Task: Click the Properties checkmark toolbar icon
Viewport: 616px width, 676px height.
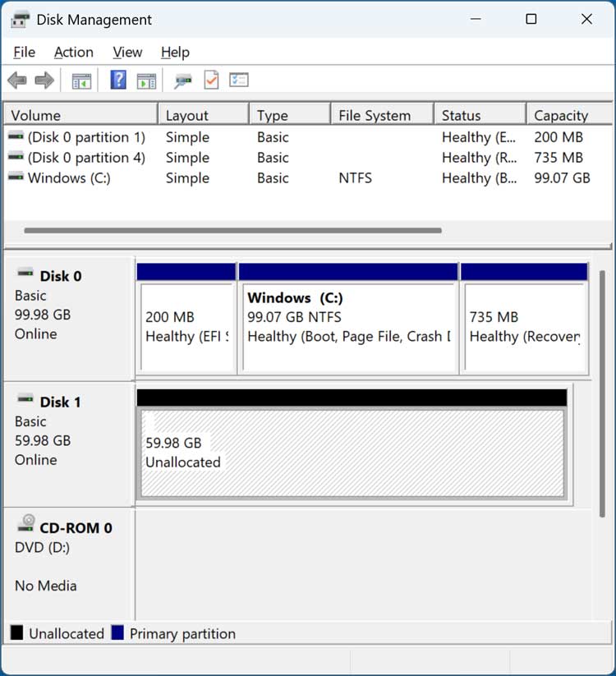Action: [x=211, y=80]
